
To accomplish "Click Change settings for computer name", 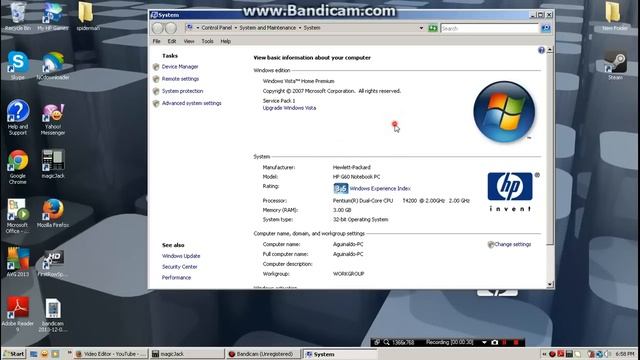I will (513, 244).
